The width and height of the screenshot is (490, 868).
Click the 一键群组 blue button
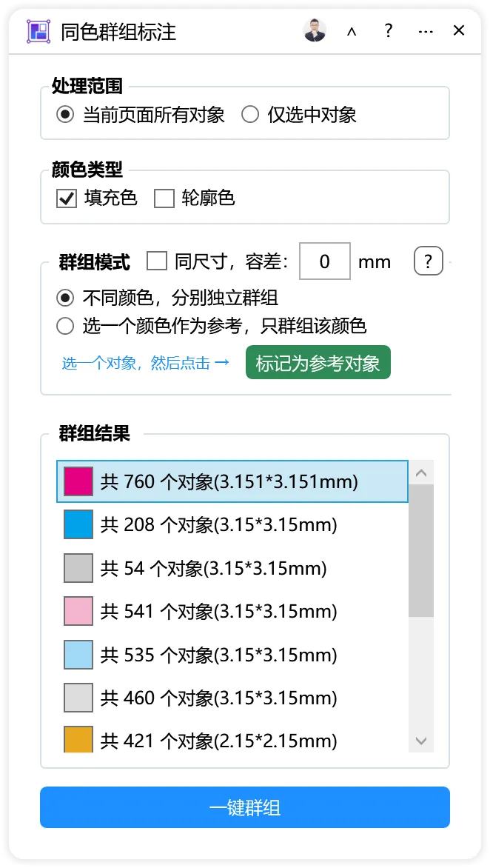245,808
